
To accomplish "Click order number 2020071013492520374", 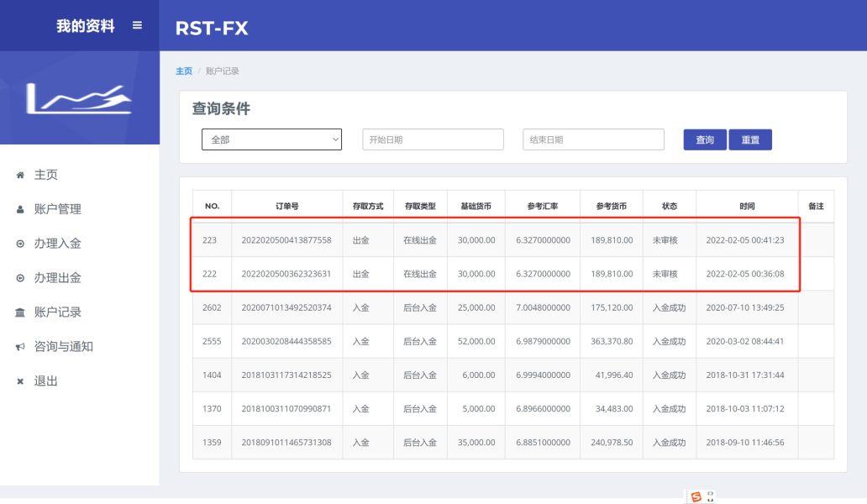I will pos(286,307).
